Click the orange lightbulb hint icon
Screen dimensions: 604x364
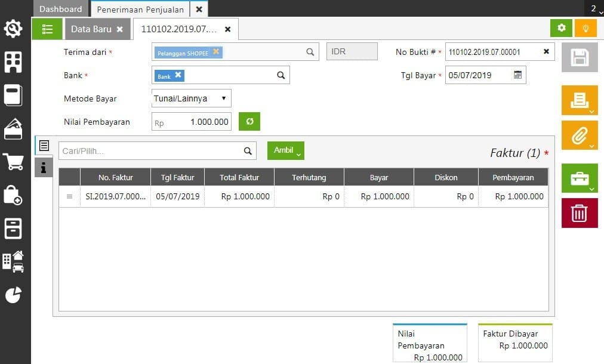pyautogui.click(x=585, y=28)
